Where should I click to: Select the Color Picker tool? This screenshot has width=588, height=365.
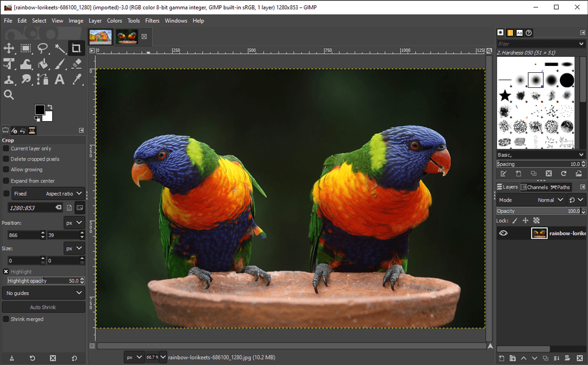click(x=76, y=79)
